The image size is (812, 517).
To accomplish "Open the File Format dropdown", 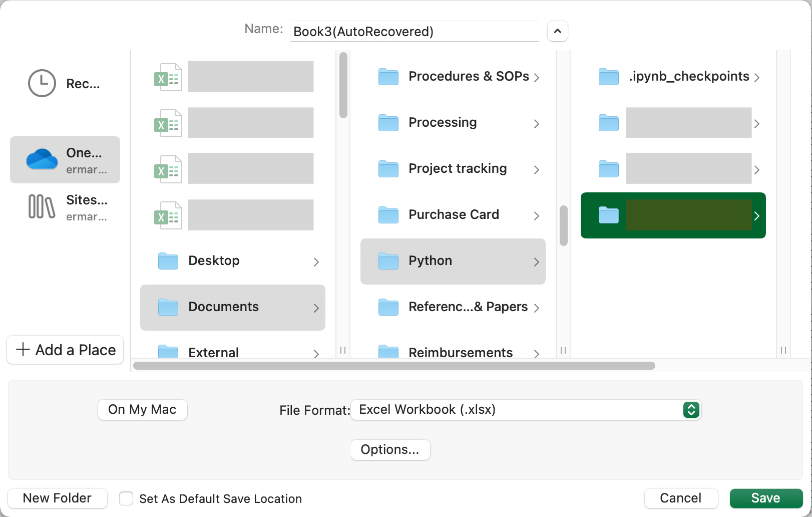I will pyautogui.click(x=526, y=410).
